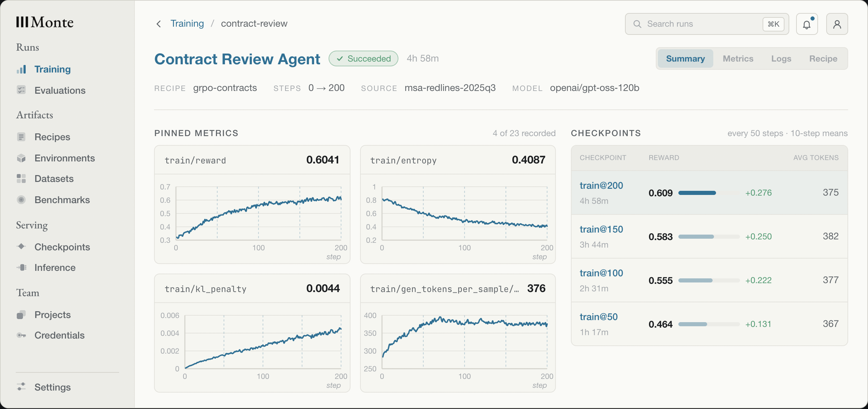Click the Settings sliders icon
Viewport: 868px width, 409px height.
click(21, 387)
